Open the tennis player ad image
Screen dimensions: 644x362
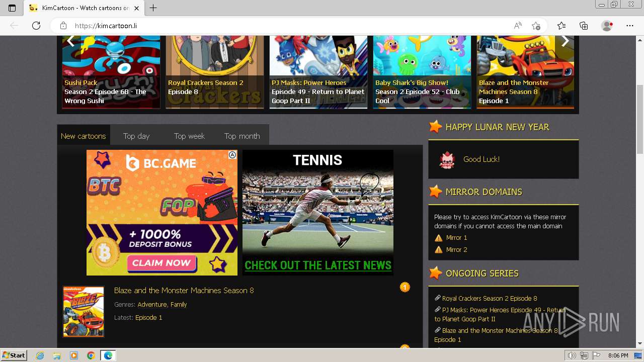318,212
